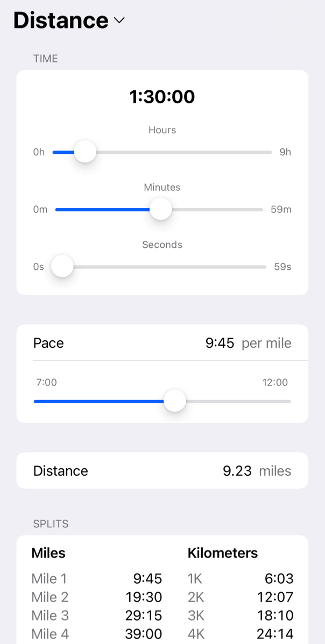325x644 pixels.
Task: Click the 0h label on Hours slider
Action: (x=39, y=152)
